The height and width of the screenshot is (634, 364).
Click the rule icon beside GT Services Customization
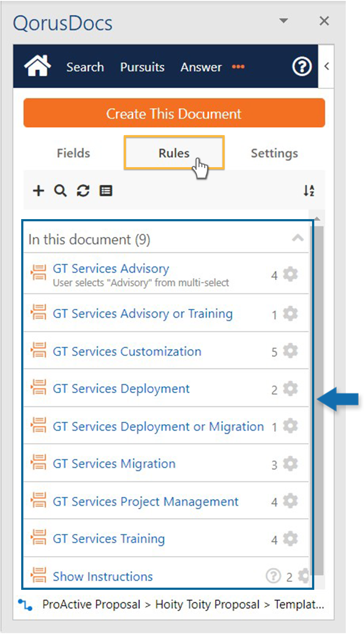click(39, 350)
